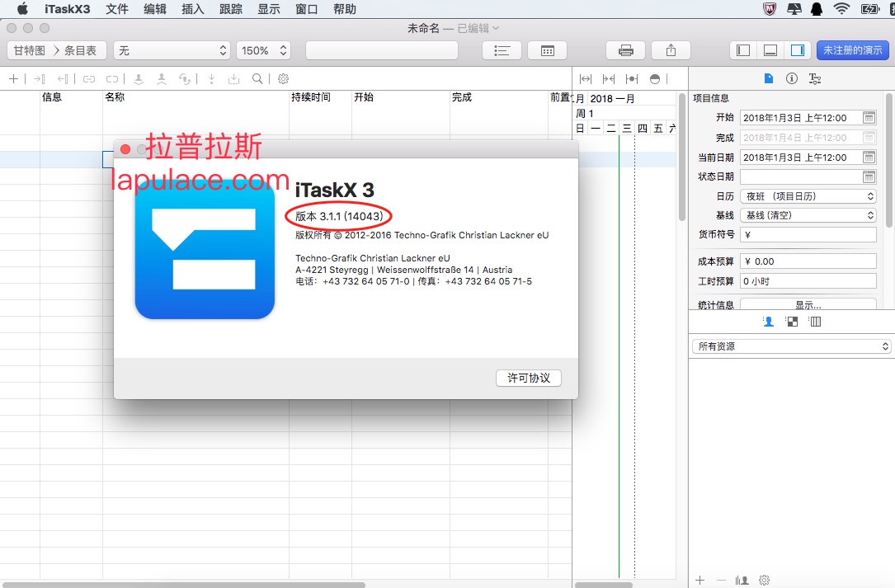
Task: Open the 所有资源 resources dropdown
Action: coord(792,346)
